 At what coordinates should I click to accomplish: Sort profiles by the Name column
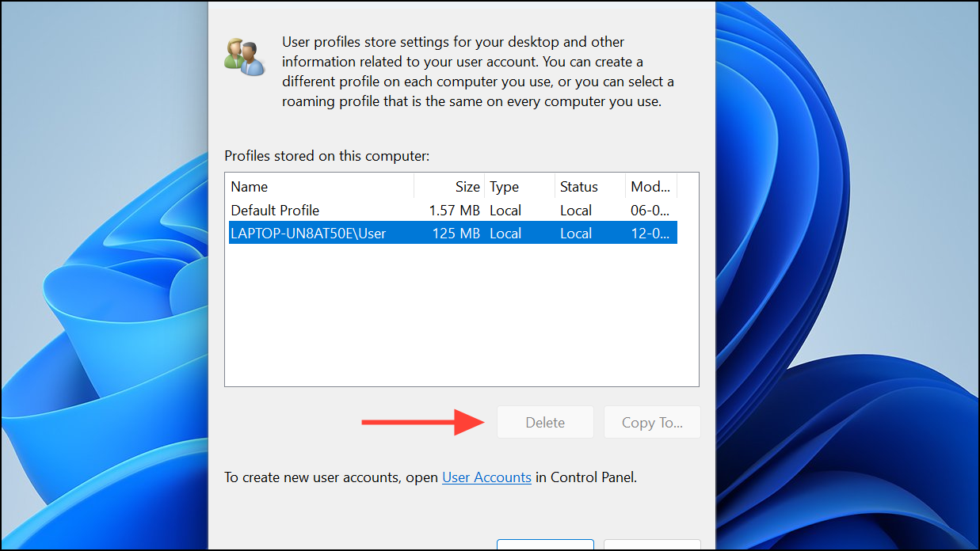pyautogui.click(x=249, y=186)
